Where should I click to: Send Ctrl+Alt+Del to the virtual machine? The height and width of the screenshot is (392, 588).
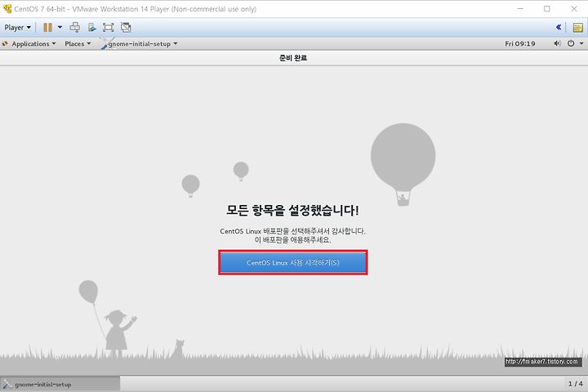click(x=75, y=28)
